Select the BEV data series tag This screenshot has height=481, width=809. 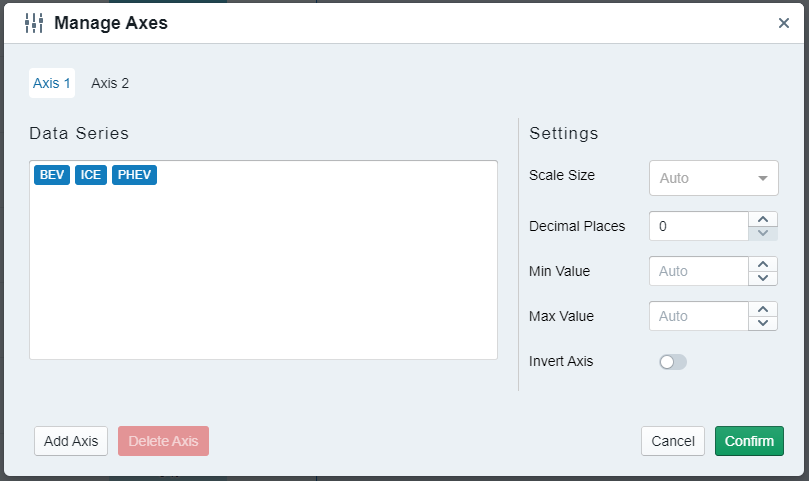52,175
